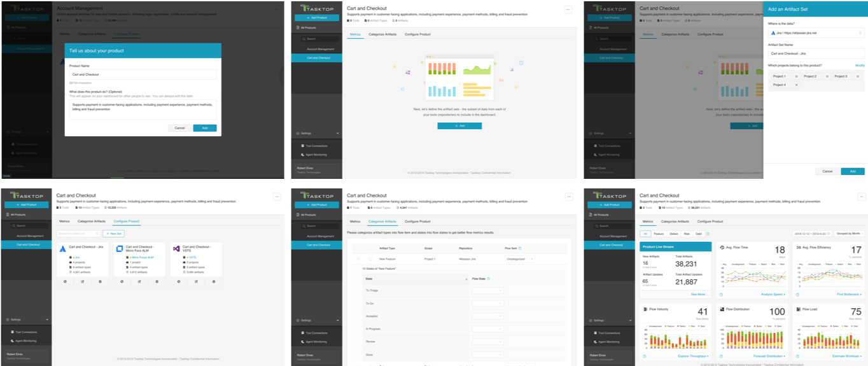The image size is (868, 366).
Task: Select the Debt filter on the metrics dashboard
Action: click(699, 234)
